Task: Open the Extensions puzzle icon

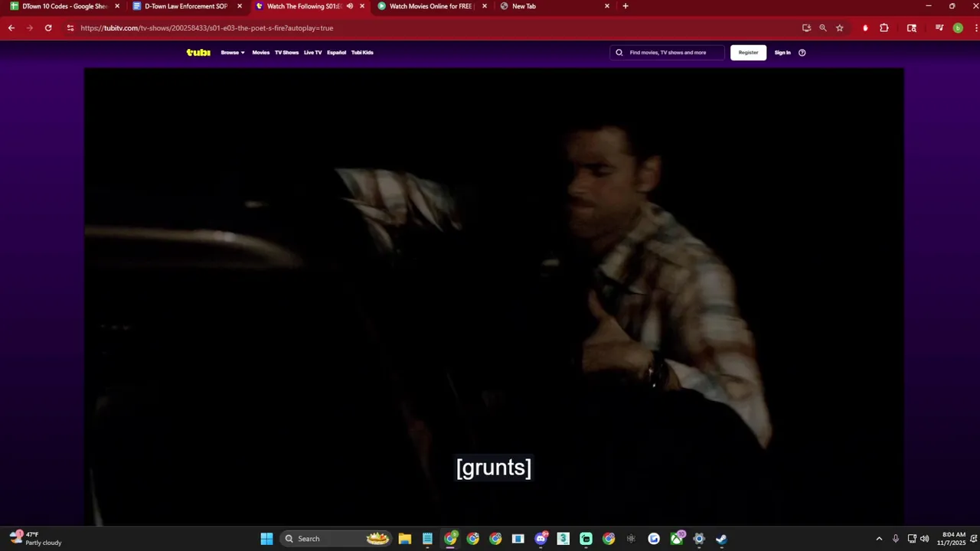Action: point(884,28)
